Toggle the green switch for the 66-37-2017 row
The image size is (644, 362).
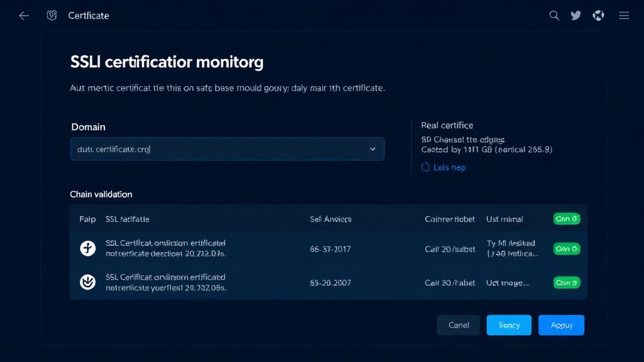point(567,249)
